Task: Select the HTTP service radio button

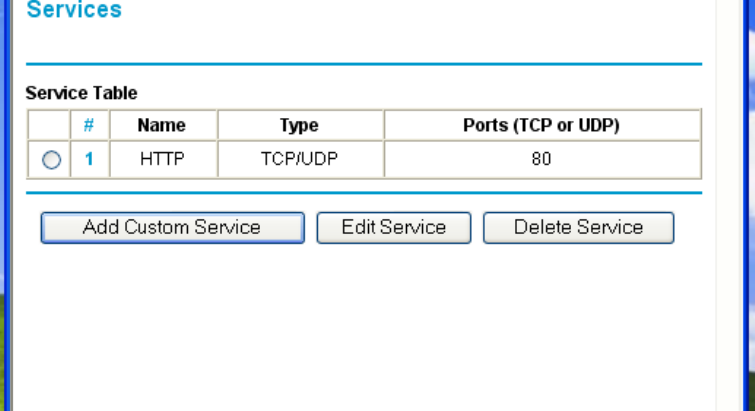Action: 52,158
